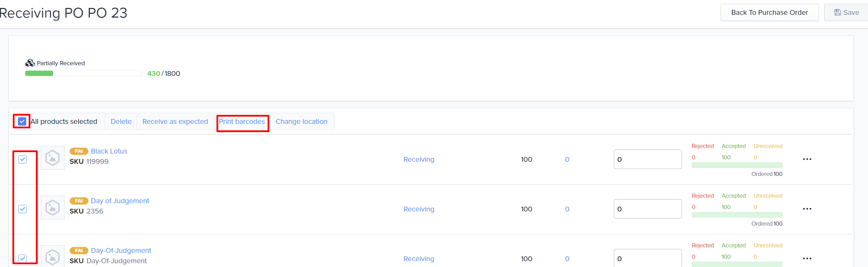The height and width of the screenshot is (267, 868).
Task: Click Ordered 100 label in Day of Judgement row
Action: click(x=767, y=224)
